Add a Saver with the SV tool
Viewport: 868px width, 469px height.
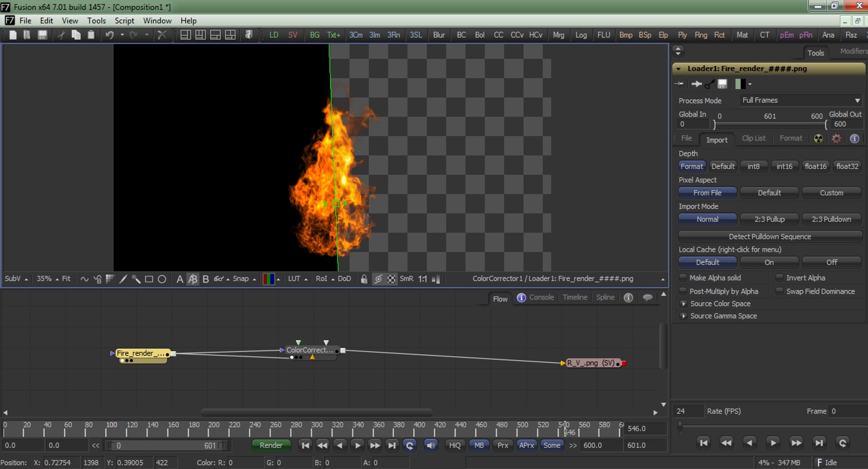tap(293, 35)
